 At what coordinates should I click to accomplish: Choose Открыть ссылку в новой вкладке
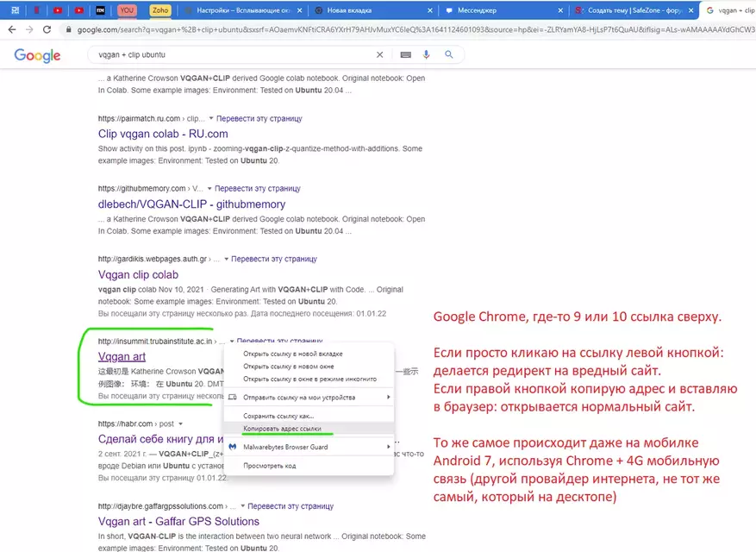(x=309, y=354)
